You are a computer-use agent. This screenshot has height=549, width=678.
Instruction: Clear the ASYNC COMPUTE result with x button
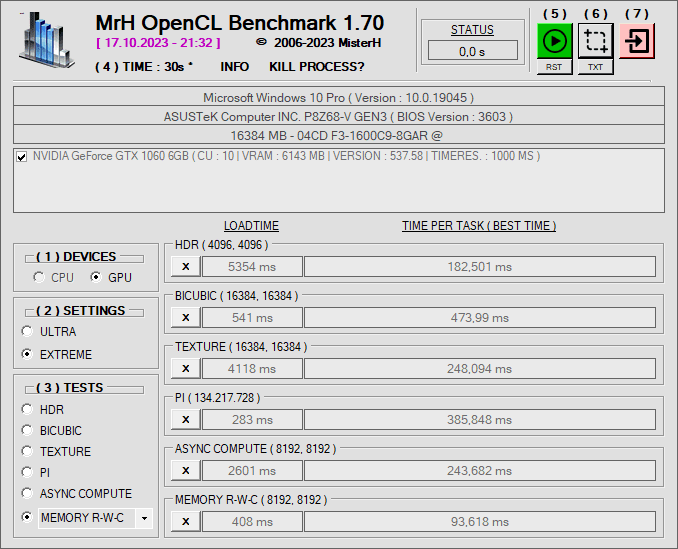coord(186,470)
